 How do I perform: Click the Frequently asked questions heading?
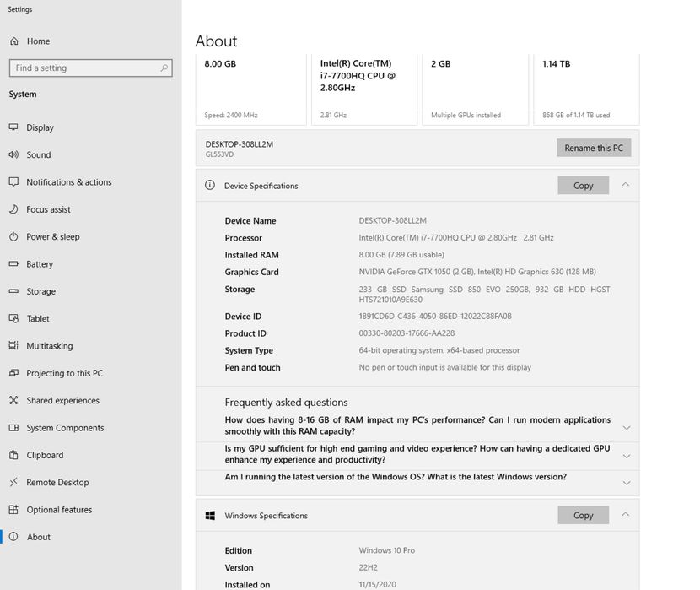coord(286,403)
